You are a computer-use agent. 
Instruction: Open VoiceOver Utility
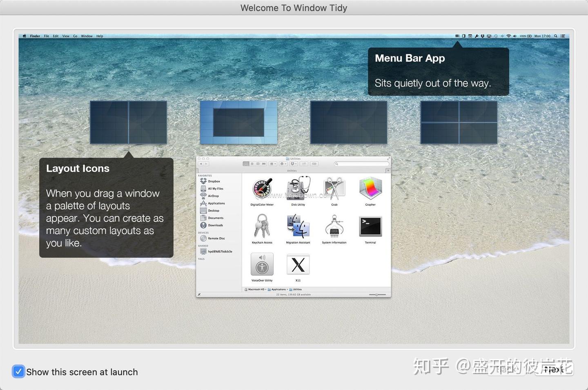coord(262,264)
